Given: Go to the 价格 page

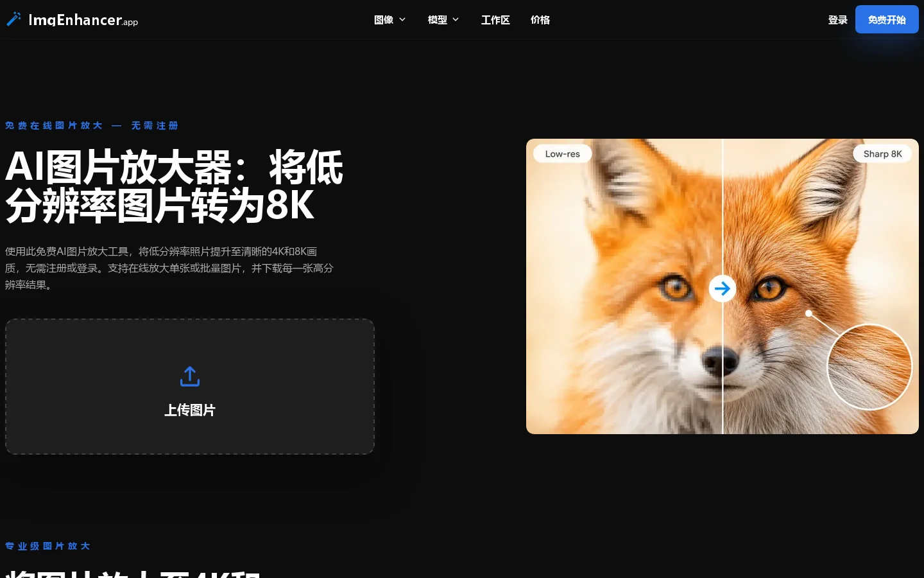Looking at the screenshot, I should point(540,20).
